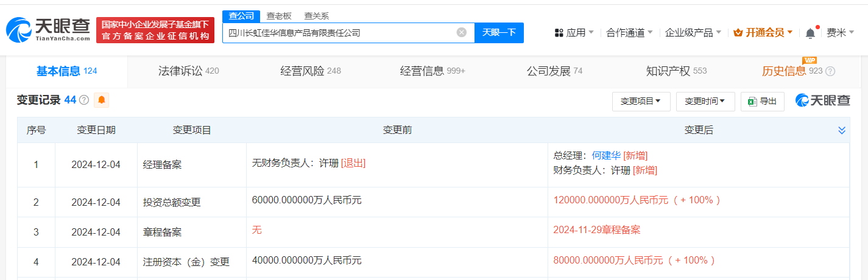The image size is (868, 280).
Task: Switch to the 知识产权 tab
Action: (676, 71)
